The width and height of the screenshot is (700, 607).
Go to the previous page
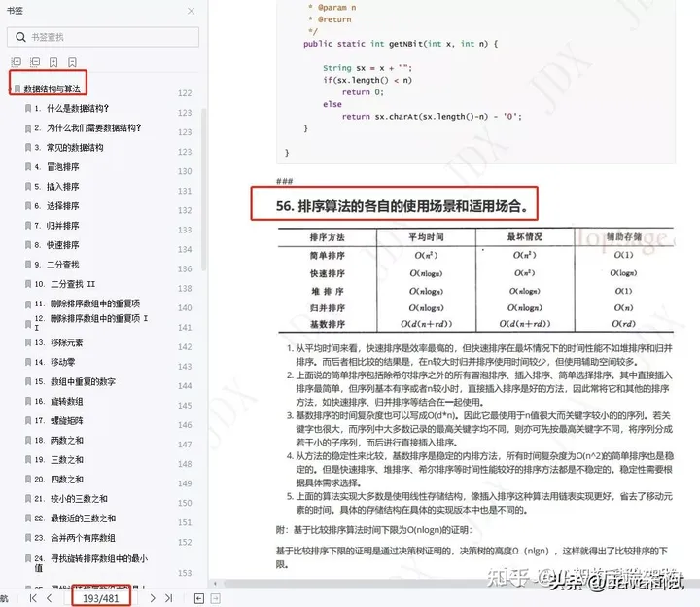[x=49, y=598]
